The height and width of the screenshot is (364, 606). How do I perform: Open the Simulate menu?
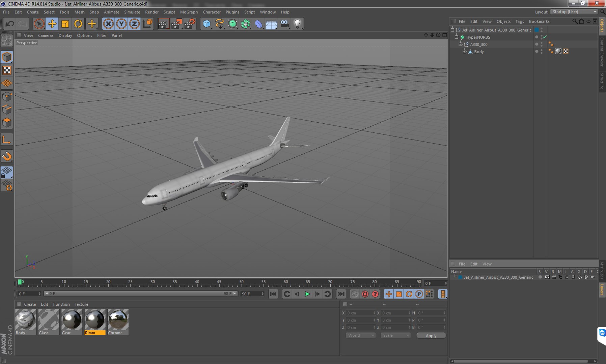132,12
